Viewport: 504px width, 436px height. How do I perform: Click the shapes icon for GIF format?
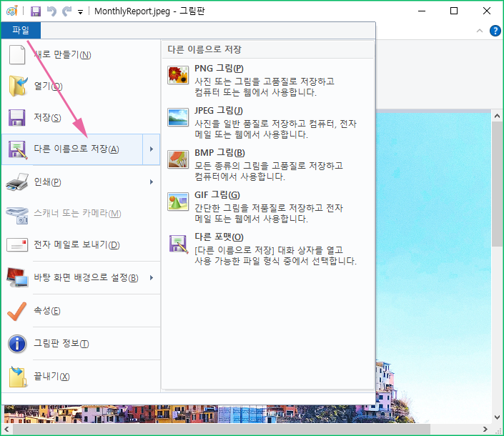point(178,202)
